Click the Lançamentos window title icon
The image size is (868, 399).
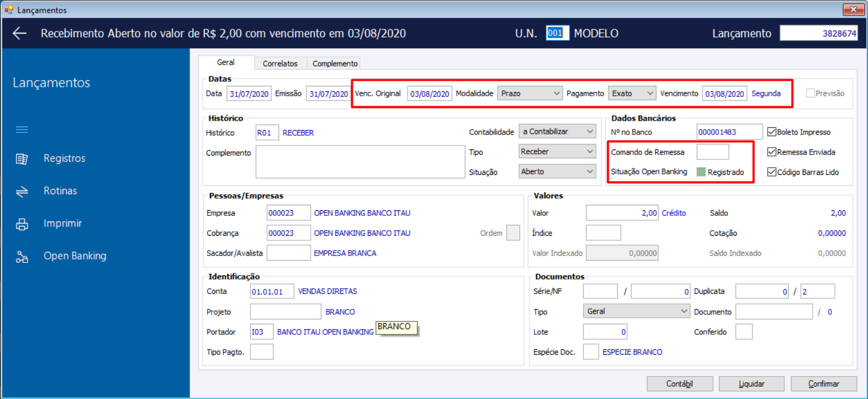coord(8,10)
